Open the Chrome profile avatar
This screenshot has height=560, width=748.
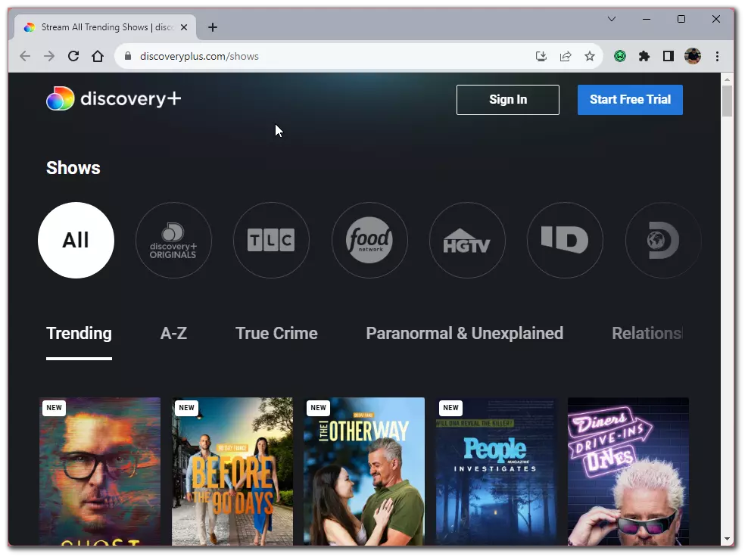tap(693, 56)
